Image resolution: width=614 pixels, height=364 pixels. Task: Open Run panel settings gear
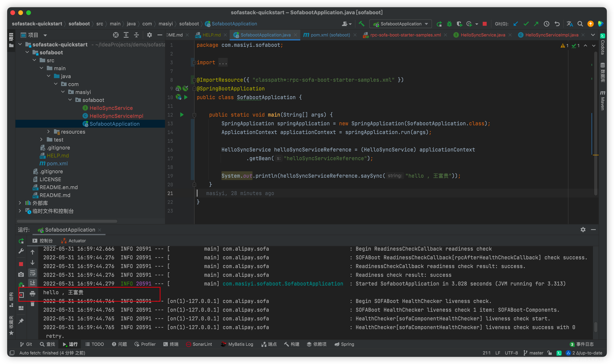(583, 230)
